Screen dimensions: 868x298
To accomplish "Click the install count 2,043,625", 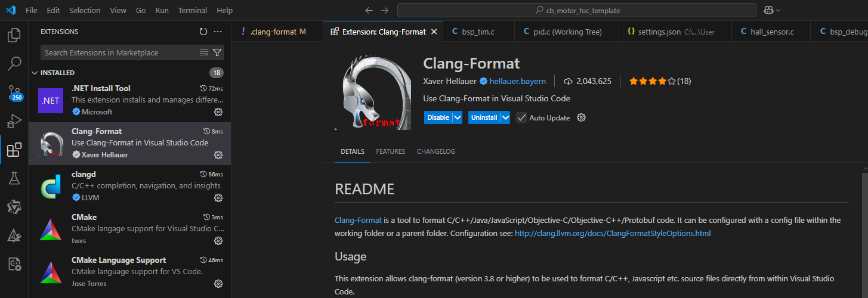I will [x=587, y=81].
